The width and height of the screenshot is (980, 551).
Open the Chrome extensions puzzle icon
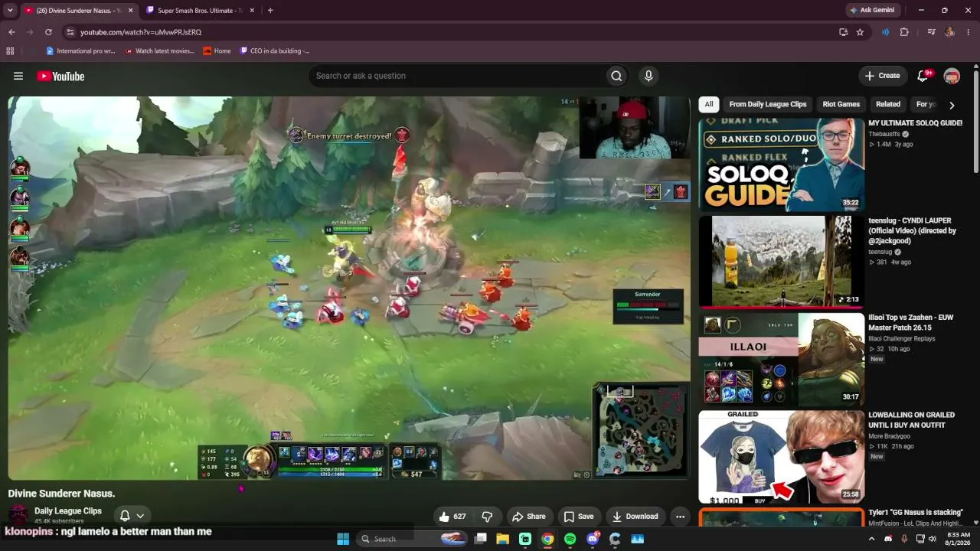[904, 32]
